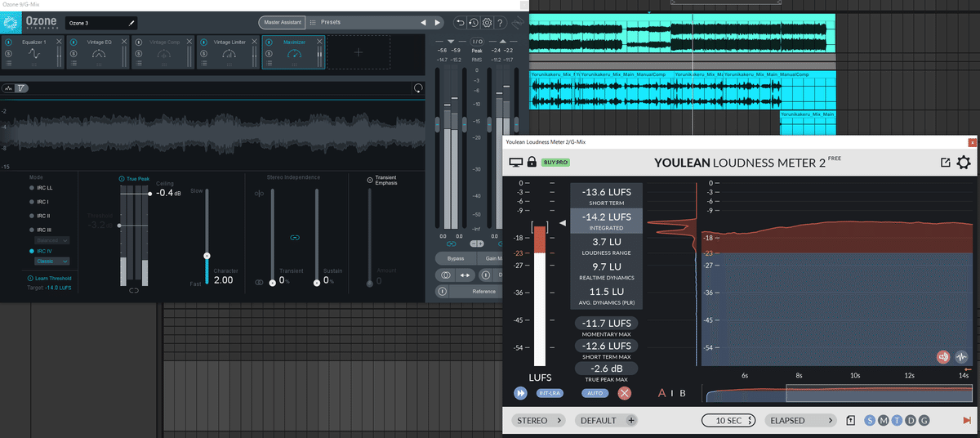Toggle stereo independence link icon
This screenshot has height=438, width=980.
pos(295,237)
